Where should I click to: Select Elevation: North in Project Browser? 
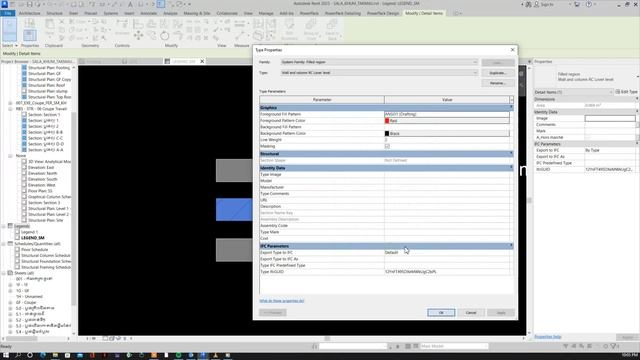42,173
